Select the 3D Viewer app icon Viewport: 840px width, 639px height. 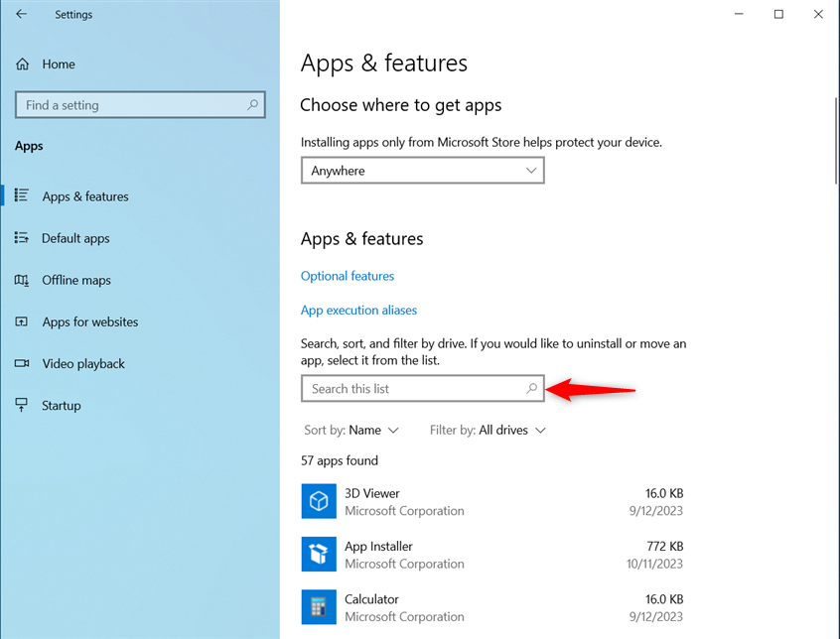coord(319,501)
